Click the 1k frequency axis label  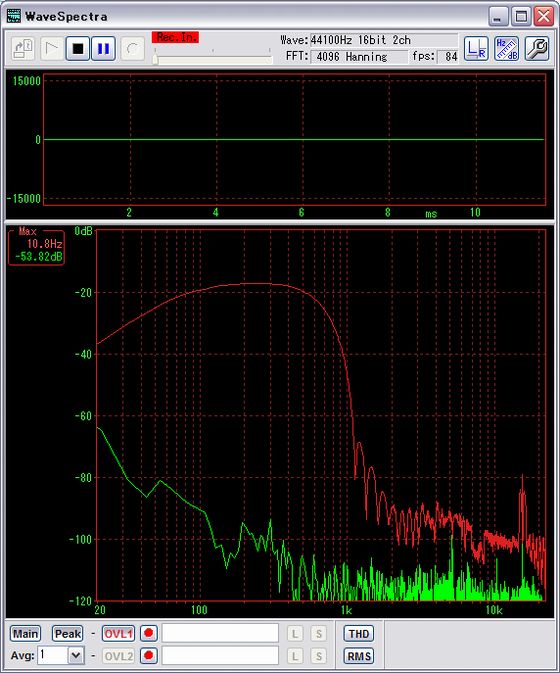coord(346,610)
